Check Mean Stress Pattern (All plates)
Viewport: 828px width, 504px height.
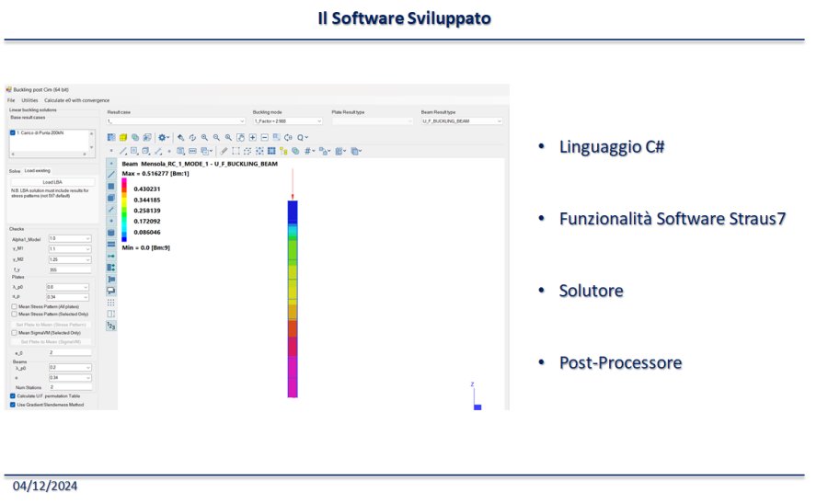[13, 306]
